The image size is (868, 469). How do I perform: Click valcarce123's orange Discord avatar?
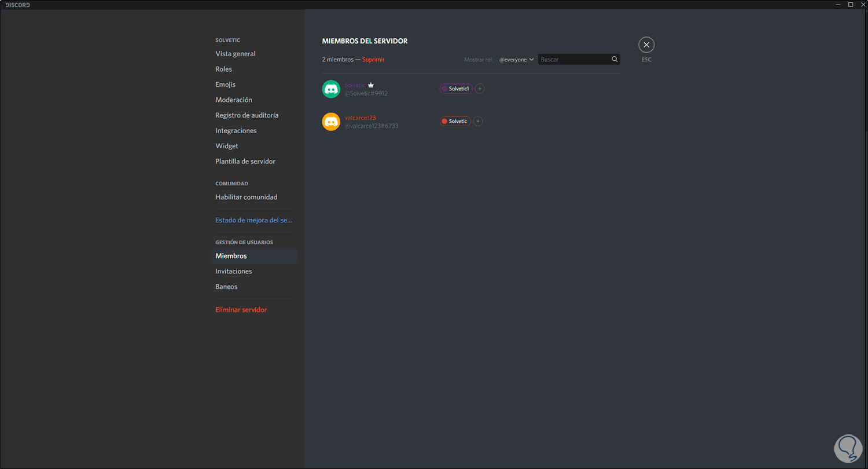(x=331, y=122)
